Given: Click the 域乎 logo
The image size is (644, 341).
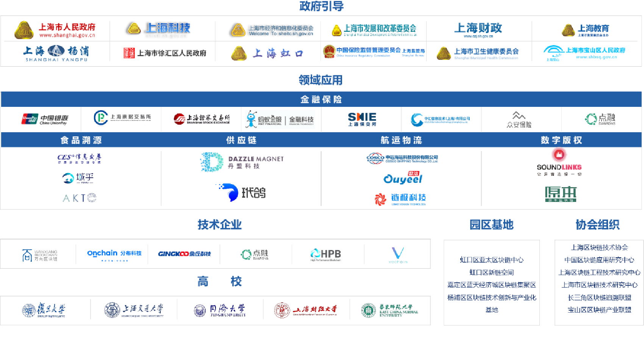Looking at the screenshot, I should 78,178.
